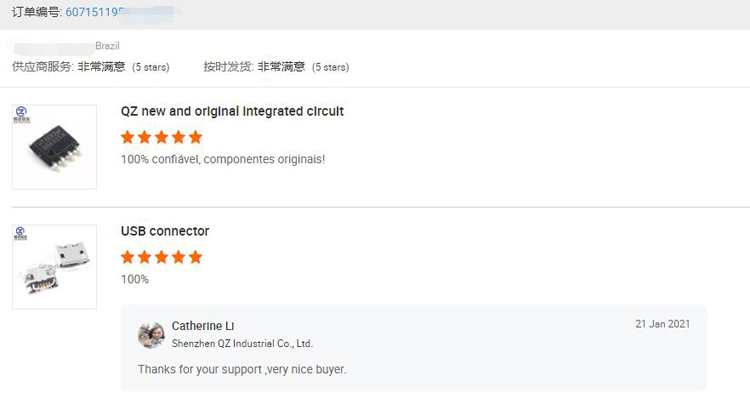750x404 pixels.
Task: Select the Catherine Li reviewer name
Action: tap(203, 326)
